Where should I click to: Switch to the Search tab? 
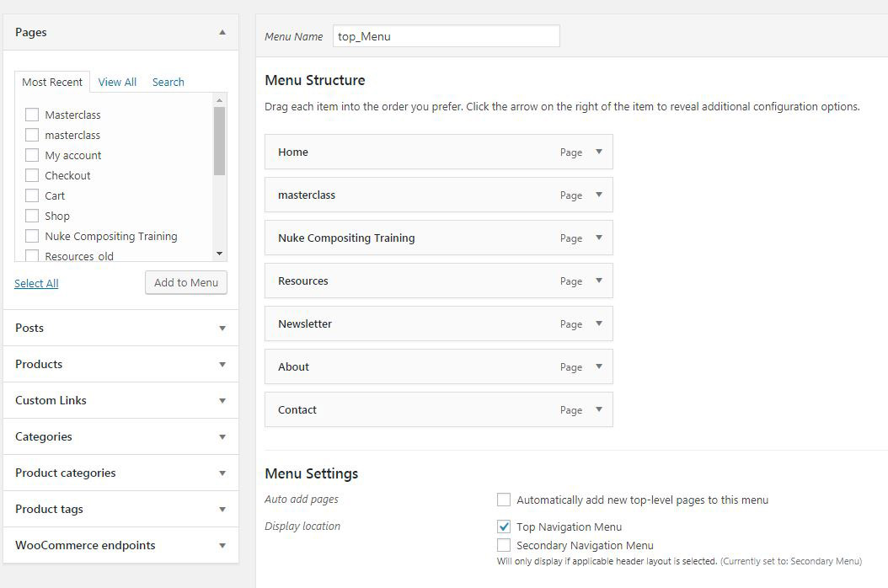pos(169,83)
